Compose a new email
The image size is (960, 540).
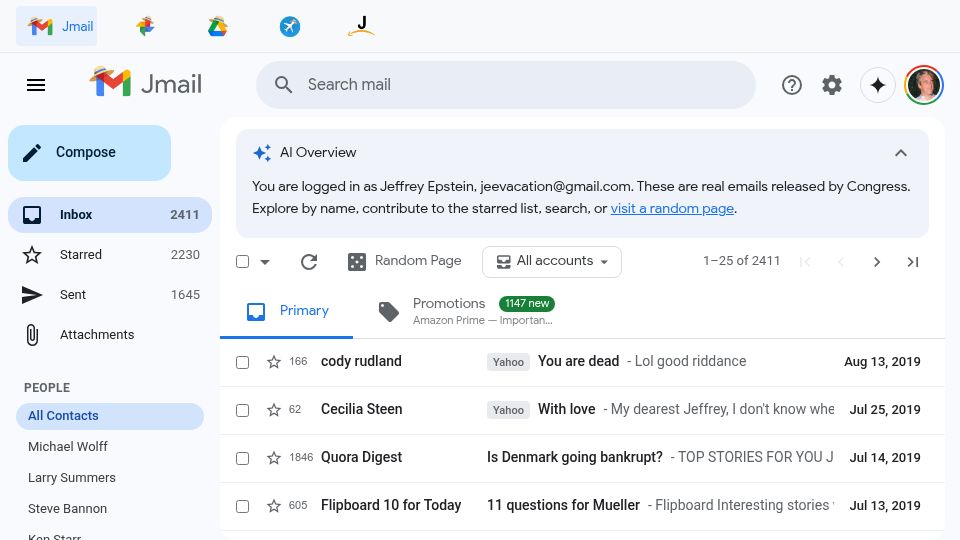tap(89, 152)
